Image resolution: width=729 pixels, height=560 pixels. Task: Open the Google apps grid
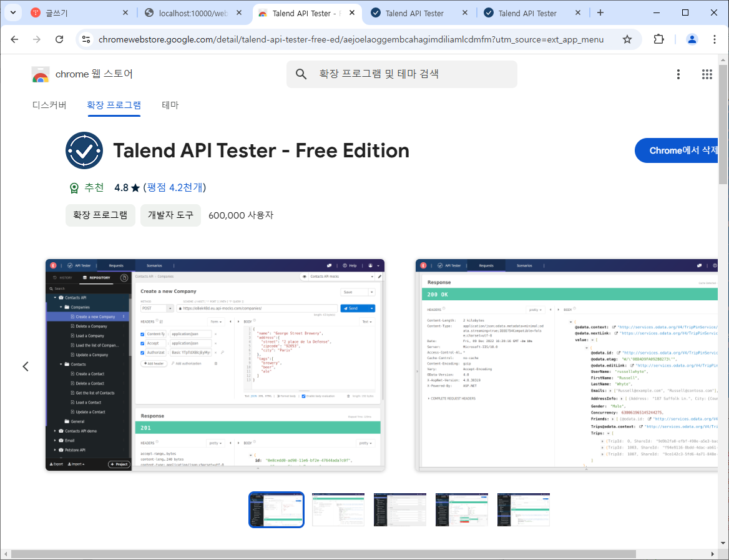point(707,74)
